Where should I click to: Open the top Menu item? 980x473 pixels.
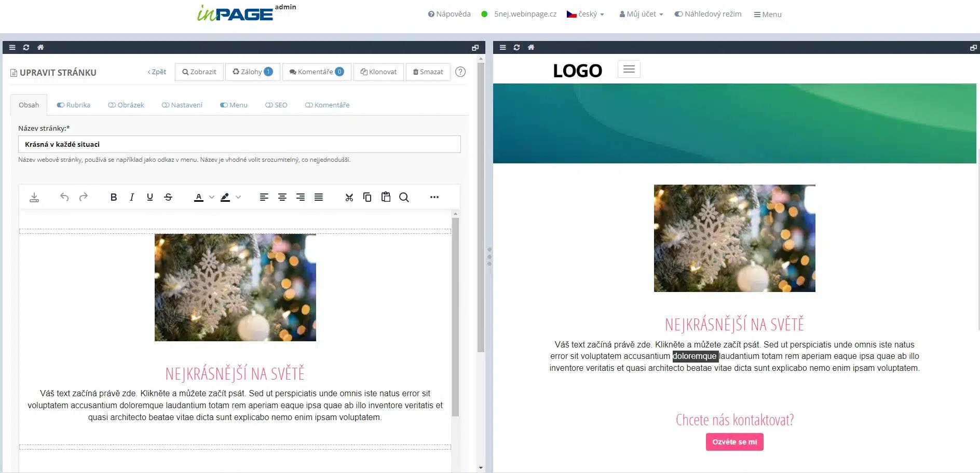[x=768, y=15]
